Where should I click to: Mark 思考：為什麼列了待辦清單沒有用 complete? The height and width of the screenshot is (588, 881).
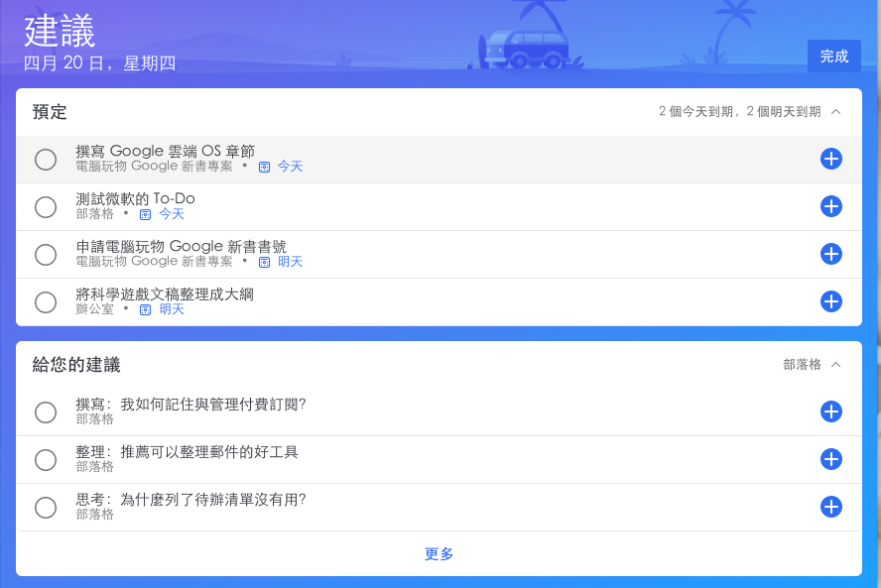(x=46, y=508)
